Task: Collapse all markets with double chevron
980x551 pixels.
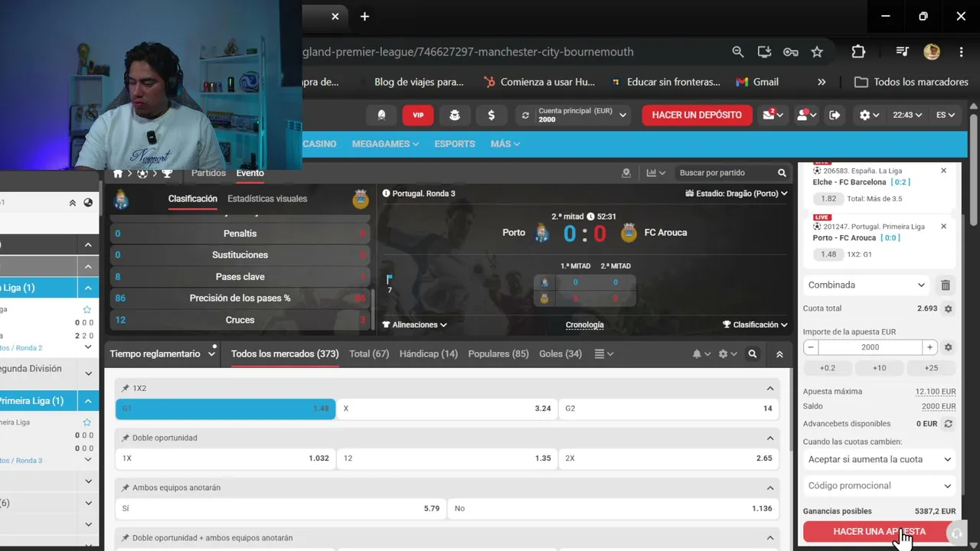Action: pyautogui.click(x=779, y=354)
